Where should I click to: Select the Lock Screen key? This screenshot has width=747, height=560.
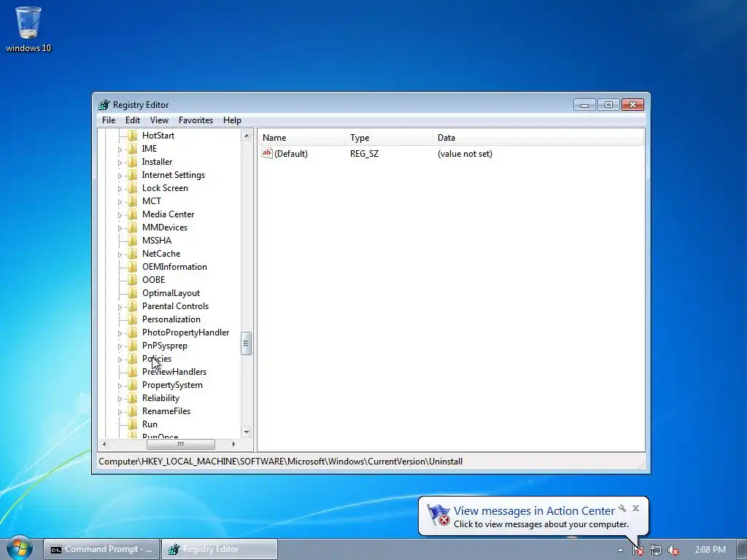pos(165,188)
